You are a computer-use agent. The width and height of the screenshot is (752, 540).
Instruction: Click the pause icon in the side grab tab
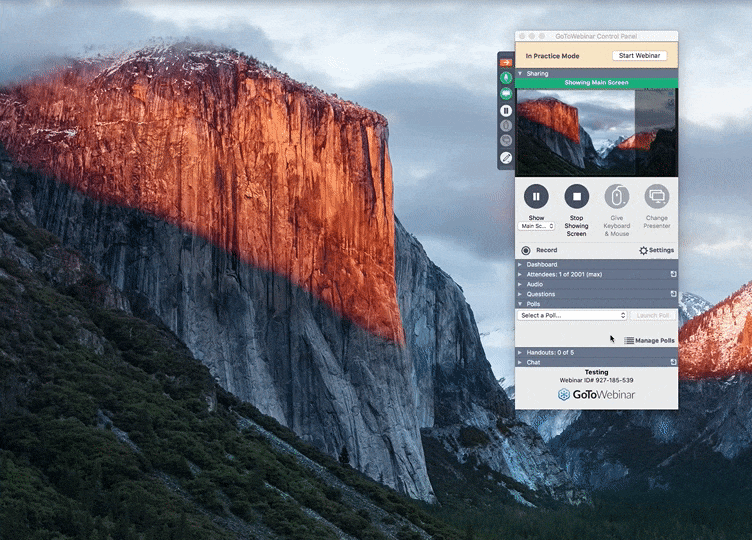(x=506, y=110)
